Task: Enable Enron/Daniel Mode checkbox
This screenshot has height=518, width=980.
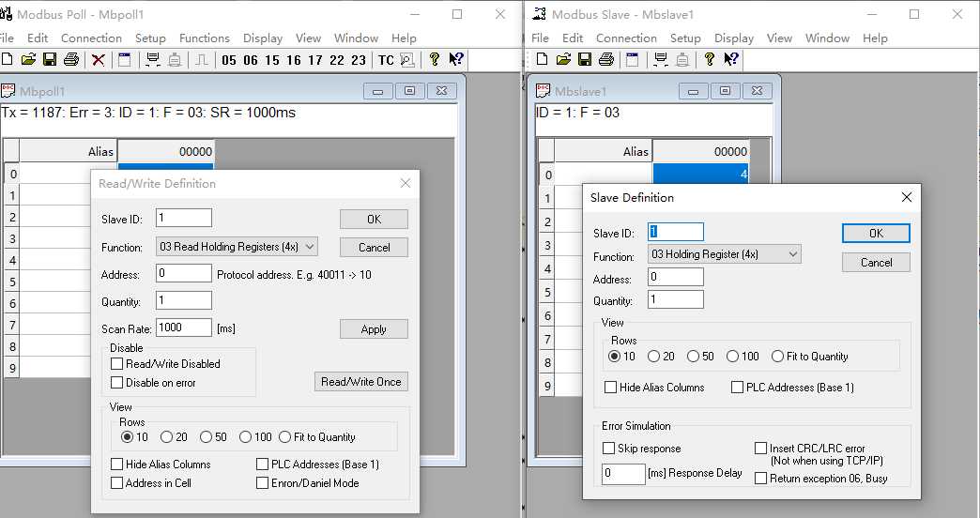Action: 263,483
